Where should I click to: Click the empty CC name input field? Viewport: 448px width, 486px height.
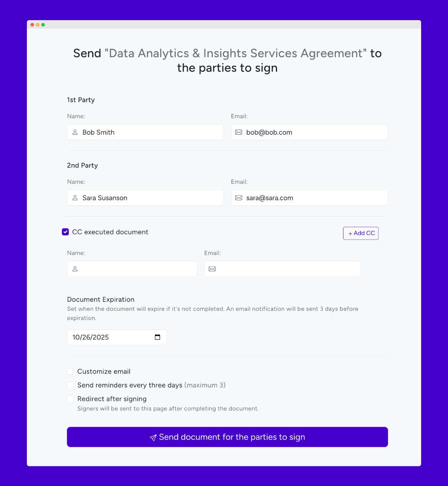tap(132, 269)
